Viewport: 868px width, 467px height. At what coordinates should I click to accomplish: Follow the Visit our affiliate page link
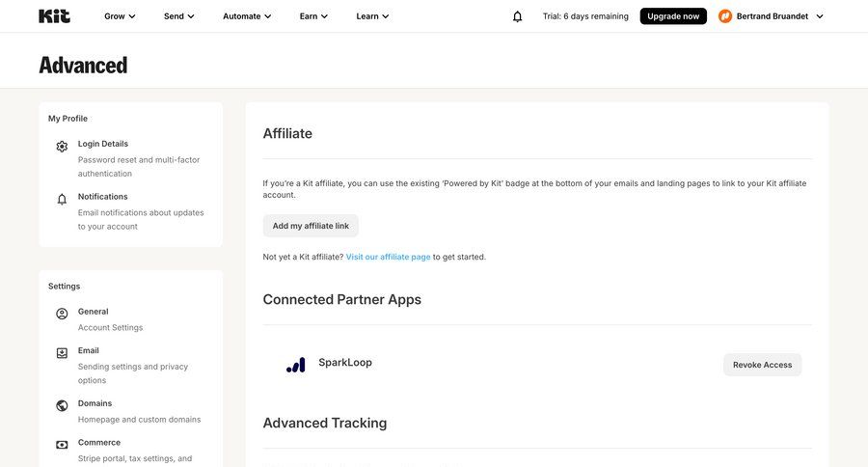point(388,257)
